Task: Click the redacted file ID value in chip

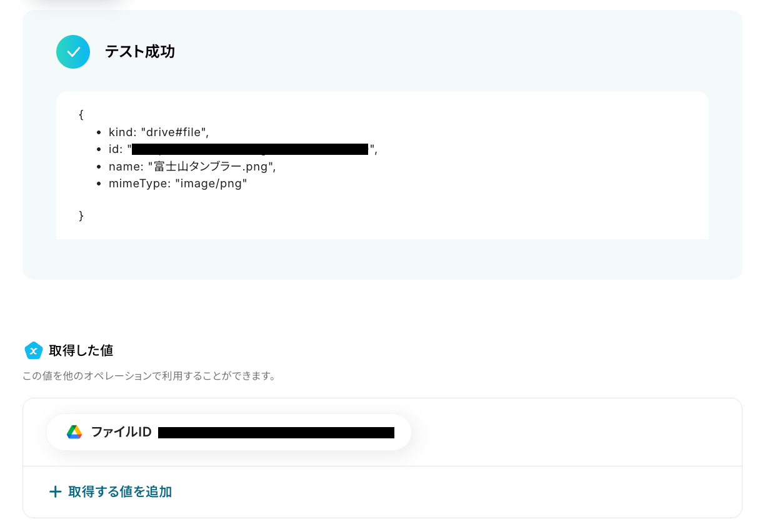Action: pyautogui.click(x=276, y=433)
